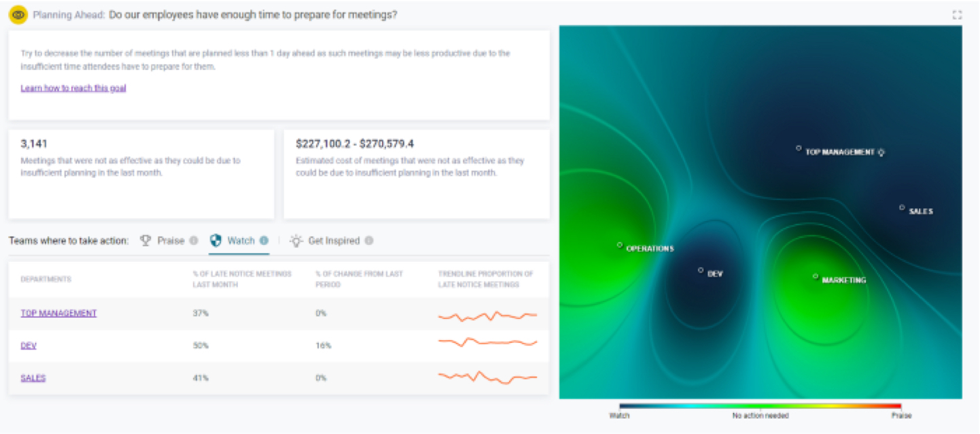The width and height of the screenshot is (980, 434).
Task: Open the DEV department link in table
Action: click(x=29, y=346)
